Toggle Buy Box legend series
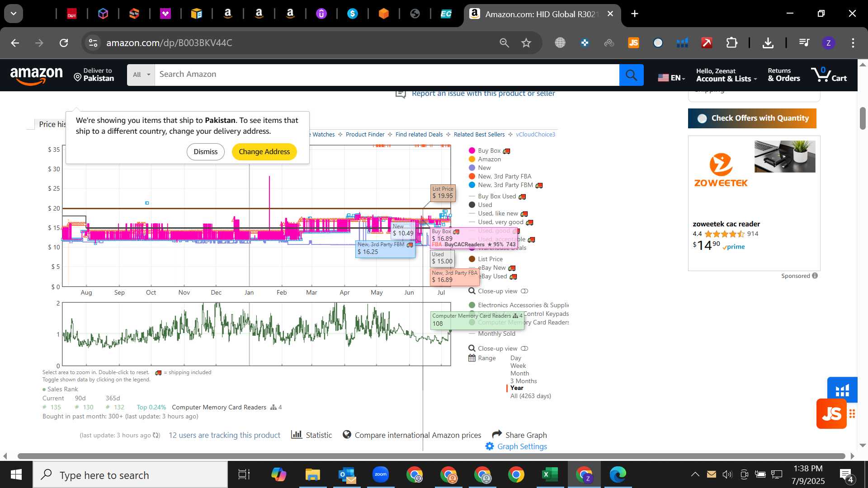 tap(489, 151)
